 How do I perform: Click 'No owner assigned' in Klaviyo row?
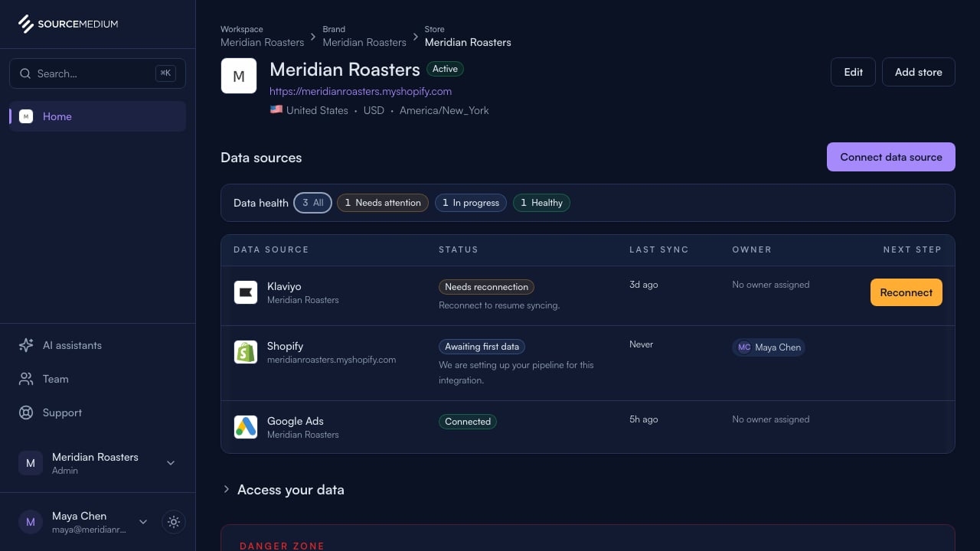pos(771,285)
